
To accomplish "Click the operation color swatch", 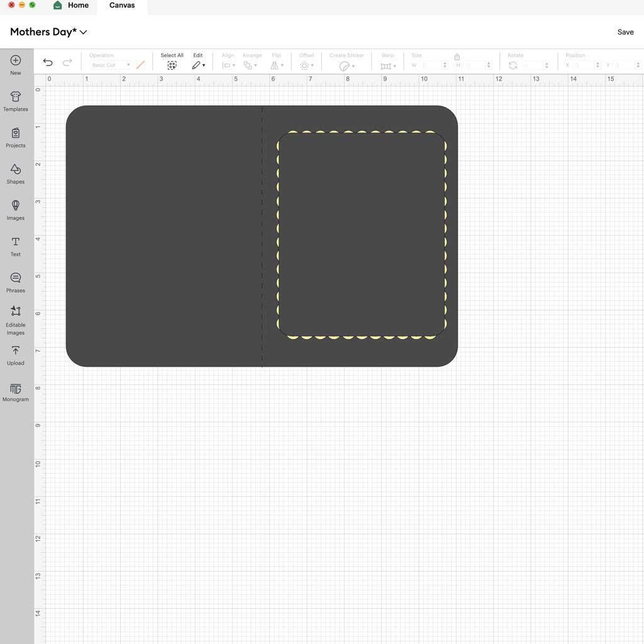I will (x=140, y=65).
